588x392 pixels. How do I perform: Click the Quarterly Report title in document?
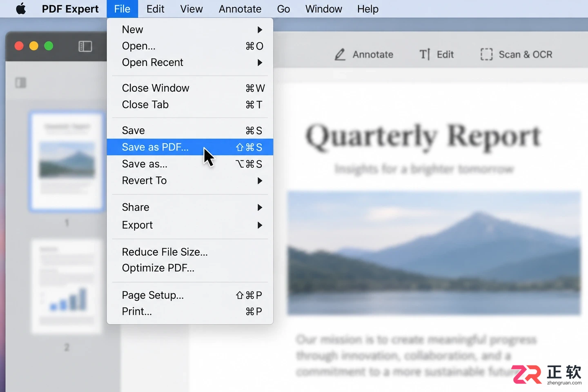[423, 136]
